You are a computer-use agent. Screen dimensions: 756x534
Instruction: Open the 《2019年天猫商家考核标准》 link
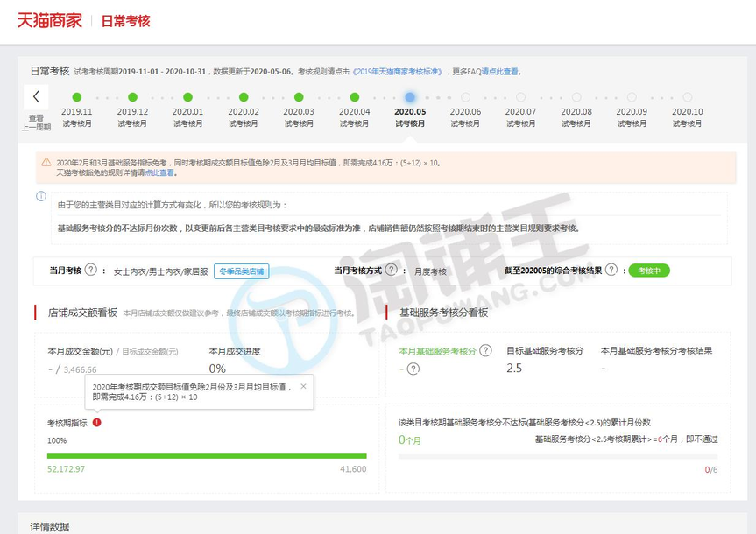(398, 71)
